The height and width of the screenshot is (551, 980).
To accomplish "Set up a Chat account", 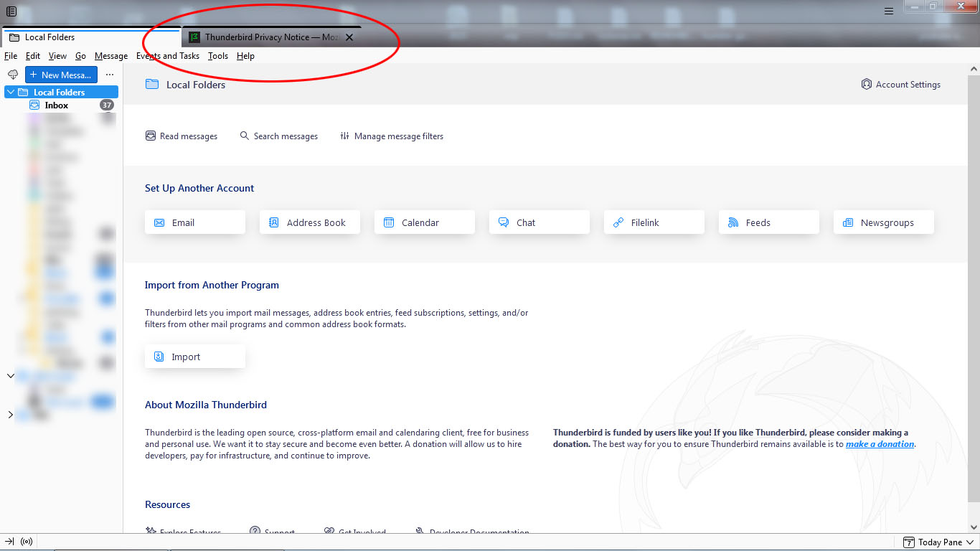I will (x=540, y=222).
